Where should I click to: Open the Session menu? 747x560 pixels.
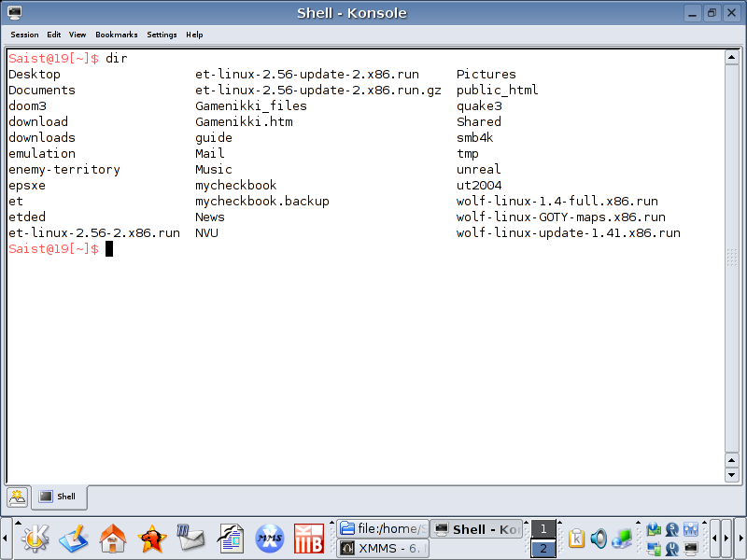24,35
